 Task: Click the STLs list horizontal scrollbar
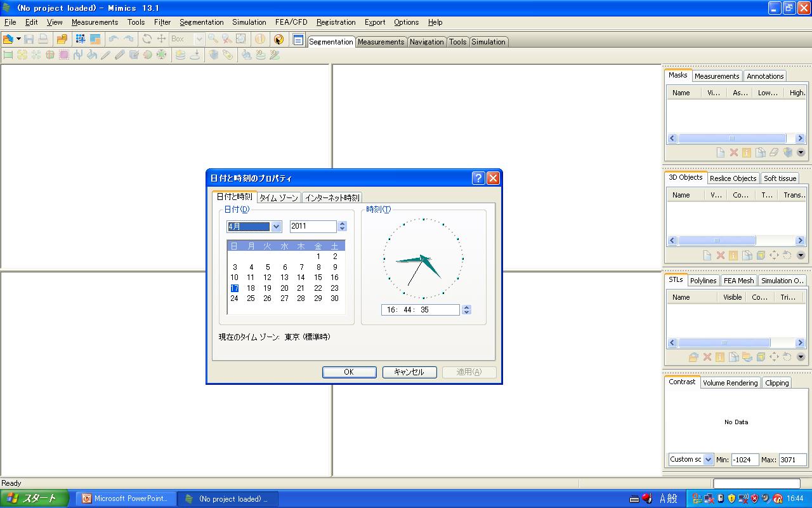(x=736, y=343)
